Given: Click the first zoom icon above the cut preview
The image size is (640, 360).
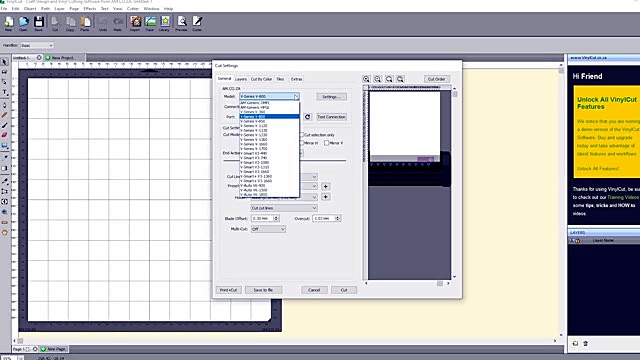Looking at the screenshot, I should point(366,79).
